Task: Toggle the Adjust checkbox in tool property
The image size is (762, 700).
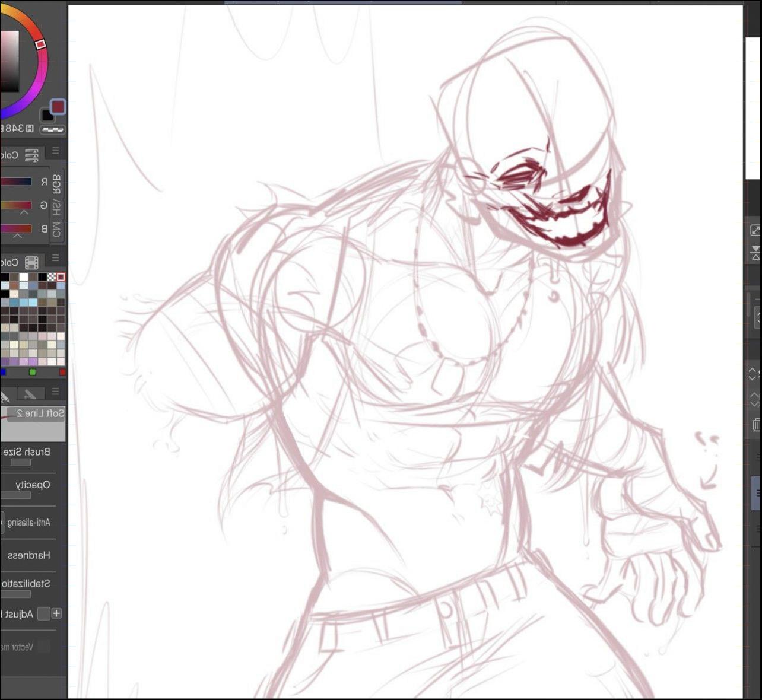Action: tap(43, 613)
